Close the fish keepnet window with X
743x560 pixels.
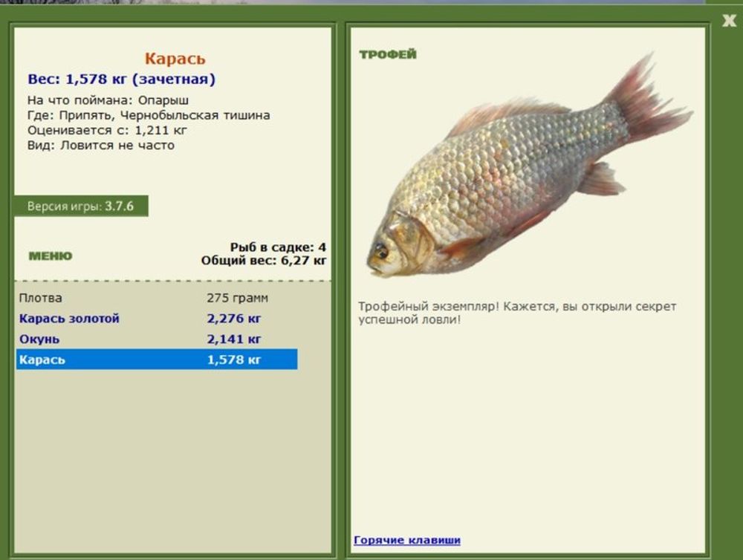pos(729,20)
